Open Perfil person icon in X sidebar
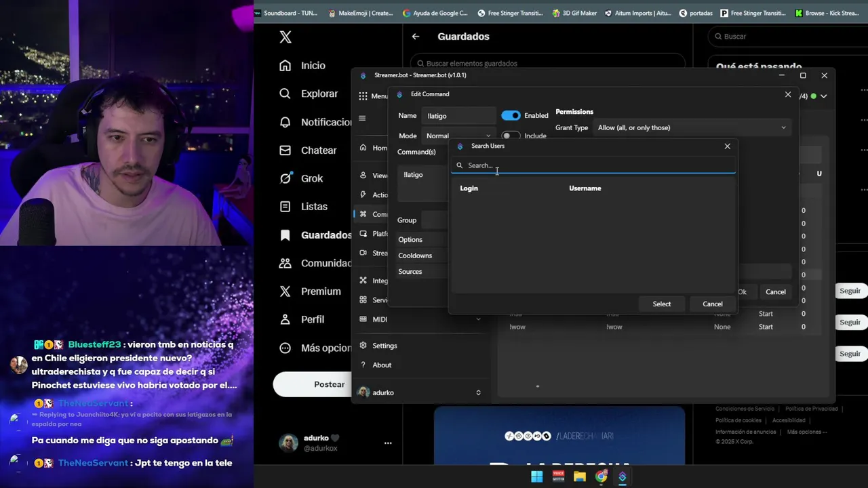Viewport: 868px width, 488px height. tap(285, 319)
